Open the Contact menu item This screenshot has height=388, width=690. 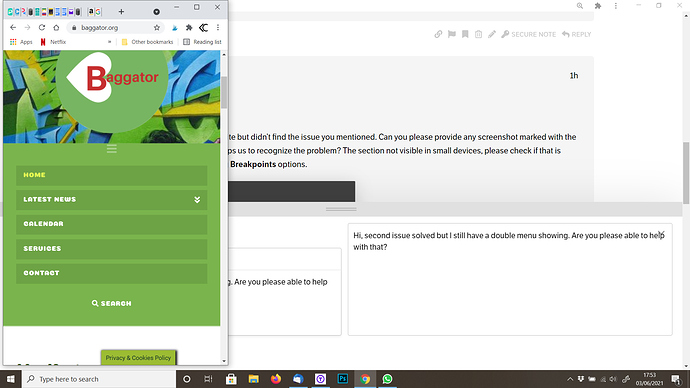tap(112, 273)
